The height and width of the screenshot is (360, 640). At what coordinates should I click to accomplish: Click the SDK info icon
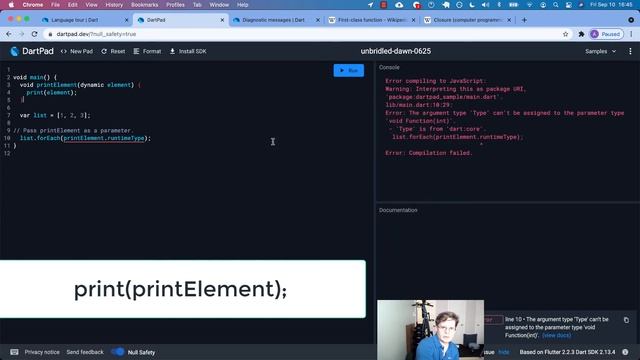pos(625,352)
